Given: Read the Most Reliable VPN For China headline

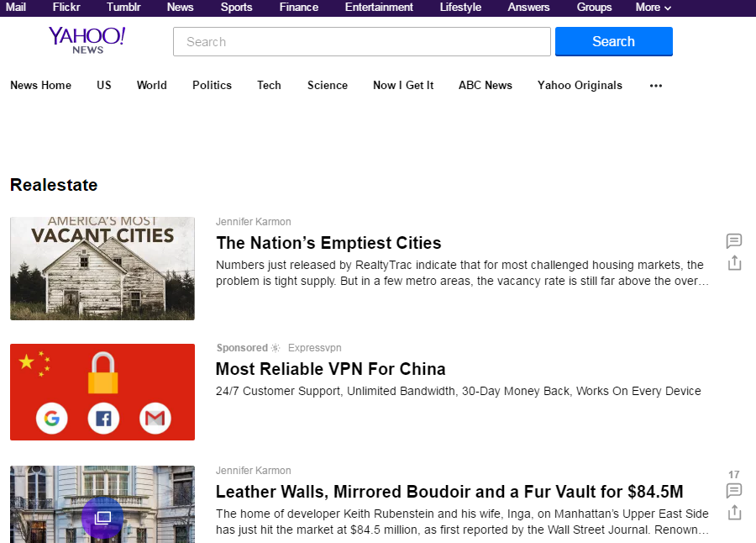Looking at the screenshot, I should pos(330,369).
